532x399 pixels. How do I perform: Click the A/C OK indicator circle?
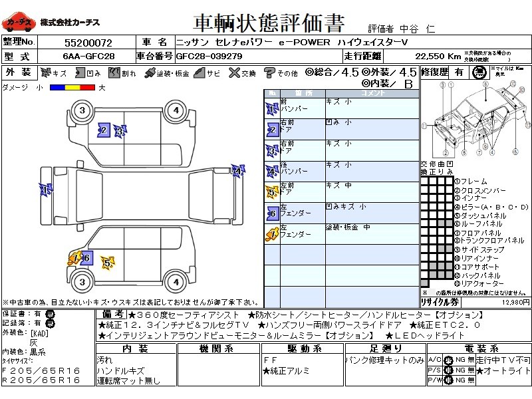(x=442, y=359)
